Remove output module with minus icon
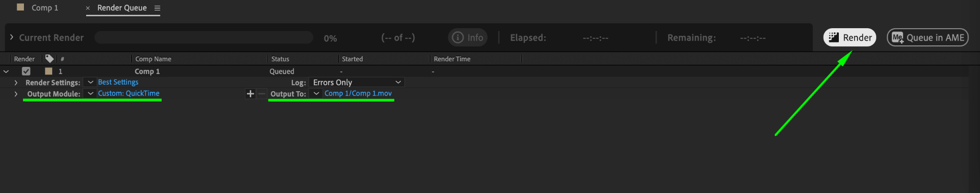The height and width of the screenshot is (193, 980). (x=262, y=94)
